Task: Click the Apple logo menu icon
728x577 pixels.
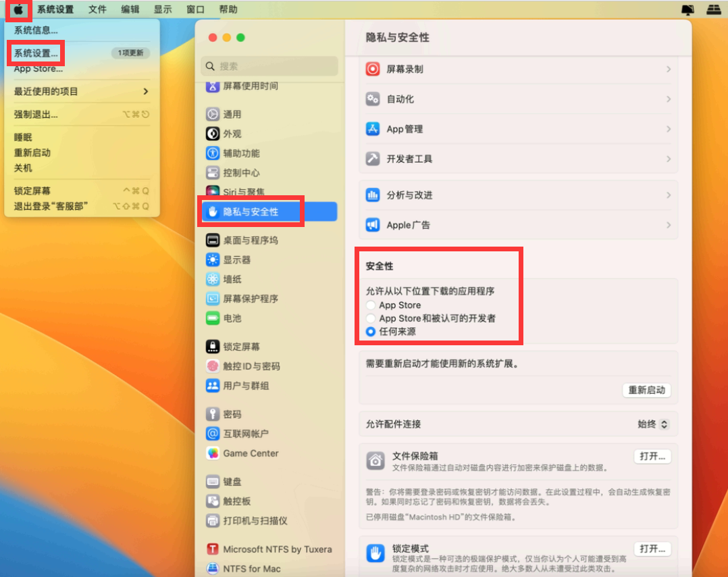Action: click(x=18, y=9)
